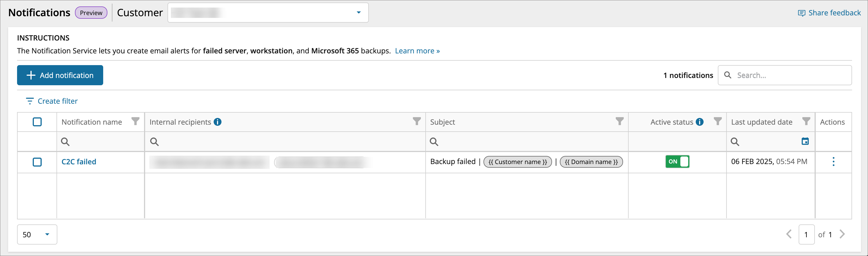Image resolution: width=868 pixels, height=256 pixels.
Task: Click the filter icon on Last updated date column
Action: coord(806,122)
